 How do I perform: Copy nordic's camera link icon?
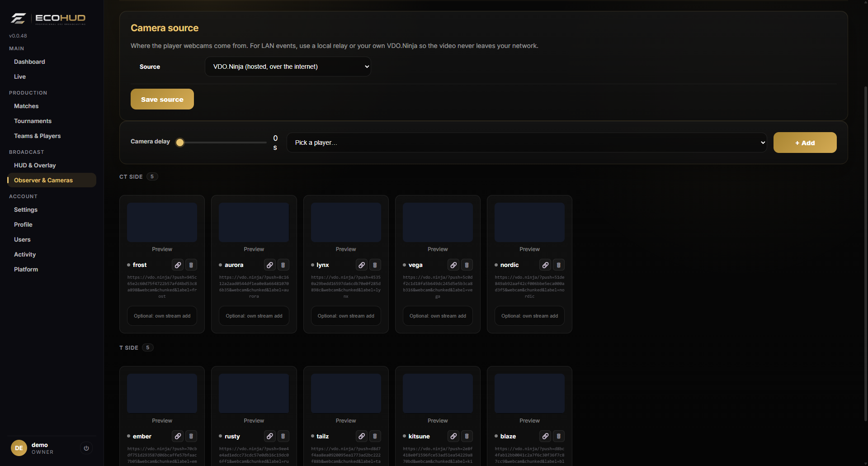click(x=545, y=265)
